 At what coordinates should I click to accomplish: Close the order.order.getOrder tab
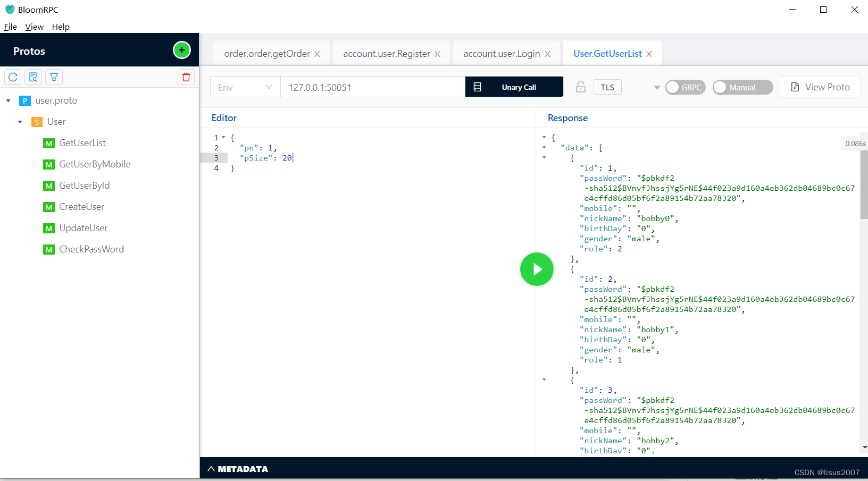(317, 54)
